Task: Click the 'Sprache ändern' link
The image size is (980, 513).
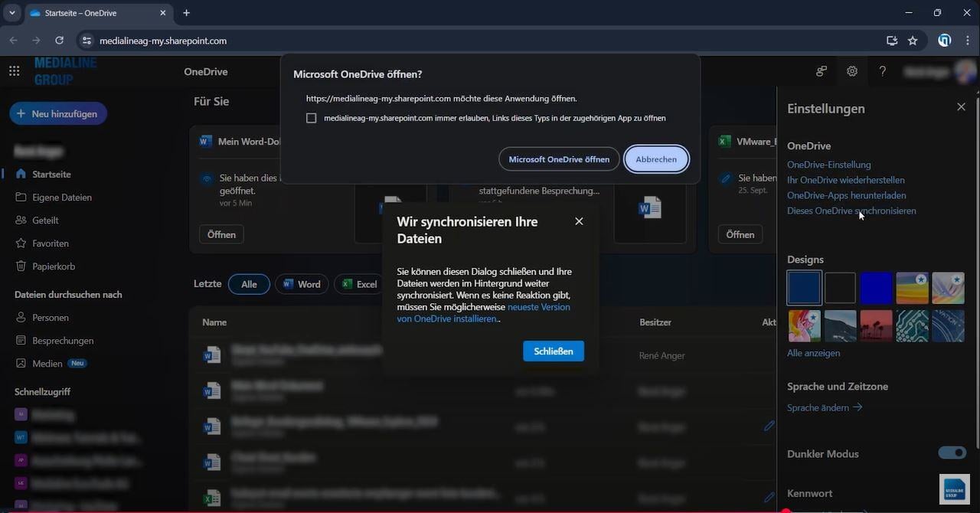Action: point(825,407)
